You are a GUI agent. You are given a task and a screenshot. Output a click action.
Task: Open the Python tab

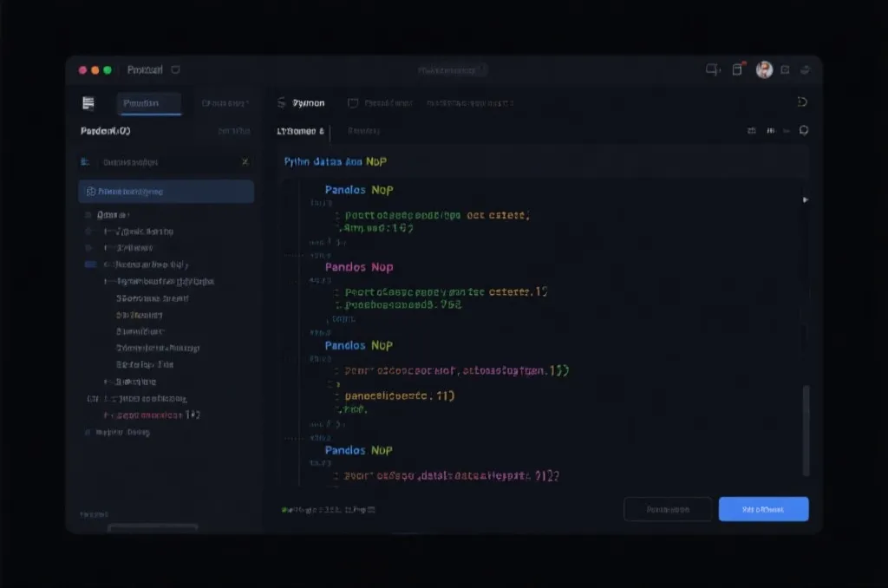(309, 103)
